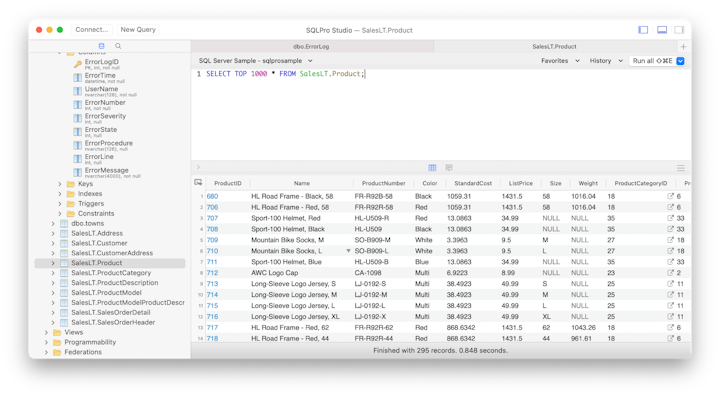
Task: Open ProductID link 714
Action: coord(212,295)
